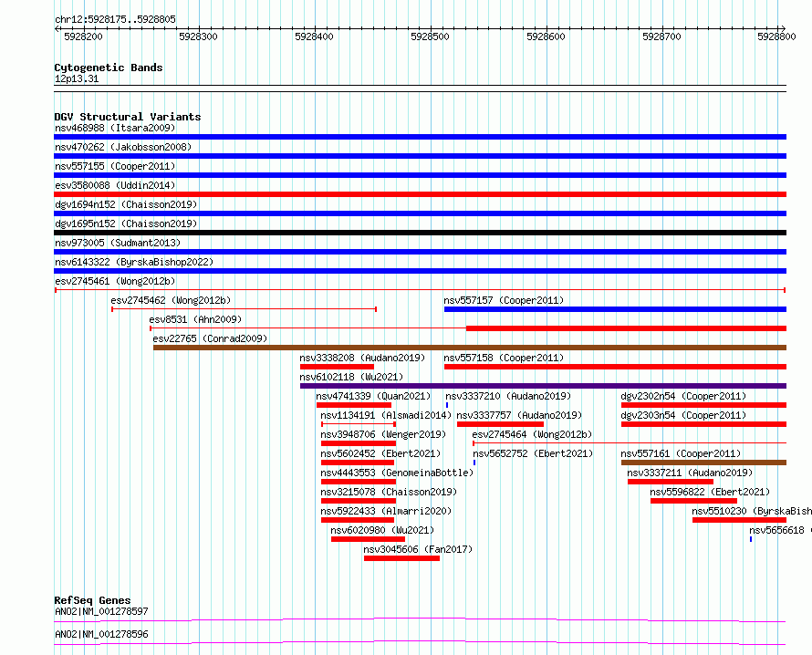Open nsv5922433 (Almarri2020) label
812x655 pixels.
point(386,511)
